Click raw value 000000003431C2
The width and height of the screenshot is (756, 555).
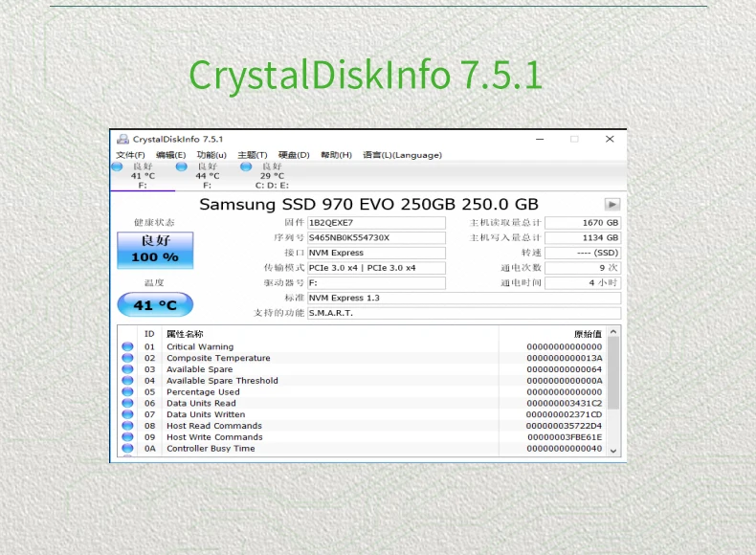tap(564, 403)
